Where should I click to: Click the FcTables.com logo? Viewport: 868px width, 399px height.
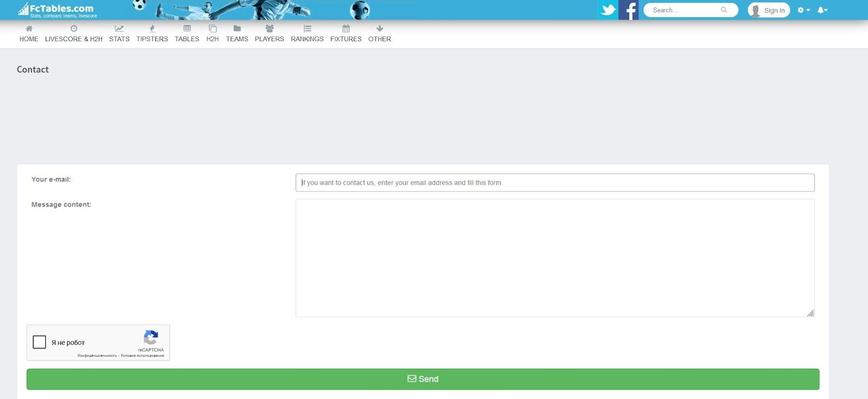[58, 10]
